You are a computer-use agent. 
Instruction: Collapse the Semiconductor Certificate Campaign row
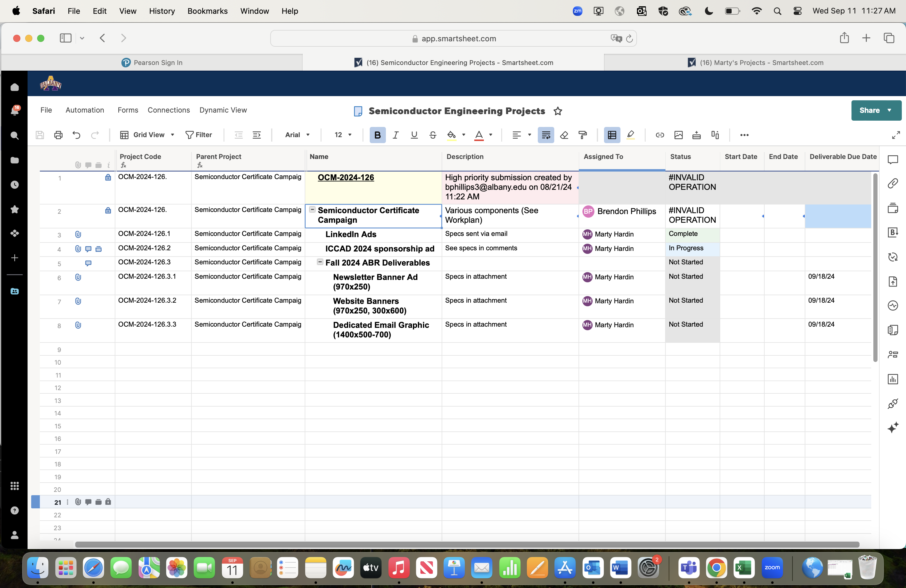coord(312,210)
